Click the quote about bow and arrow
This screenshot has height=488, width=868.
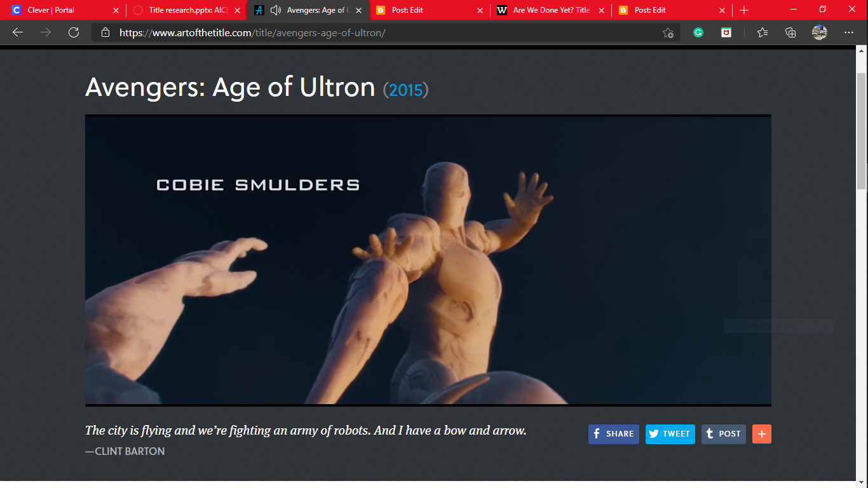pyautogui.click(x=306, y=430)
